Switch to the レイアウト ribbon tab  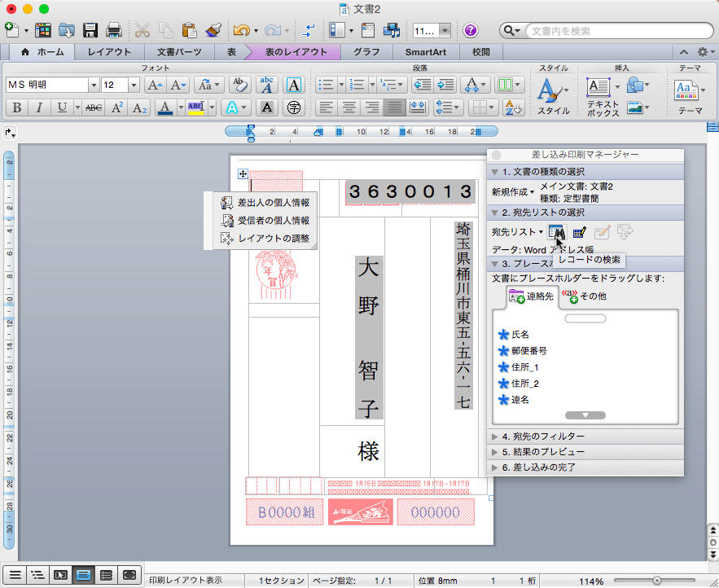pos(109,52)
